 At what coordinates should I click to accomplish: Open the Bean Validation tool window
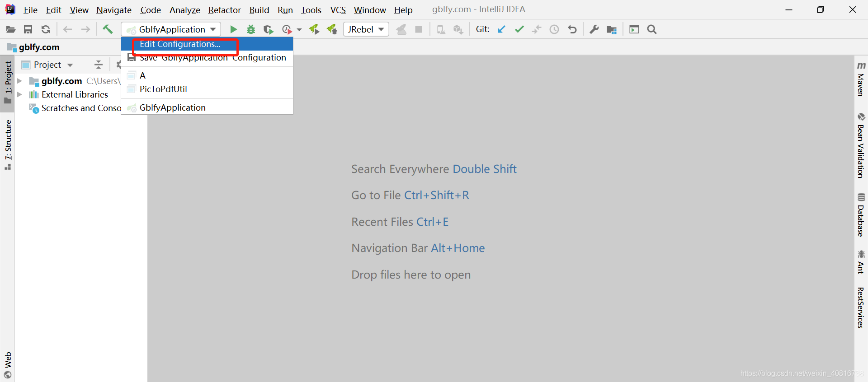click(x=861, y=145)
